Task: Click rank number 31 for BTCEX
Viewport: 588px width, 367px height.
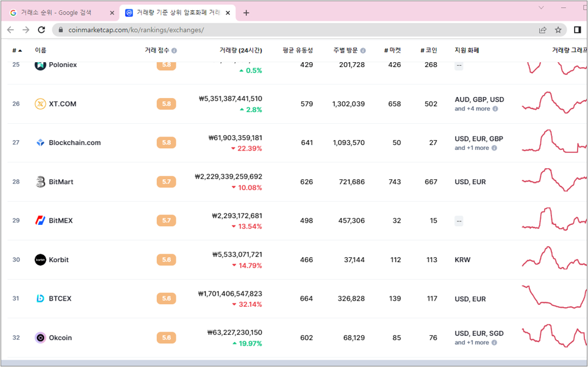Action: click(16, 298)
